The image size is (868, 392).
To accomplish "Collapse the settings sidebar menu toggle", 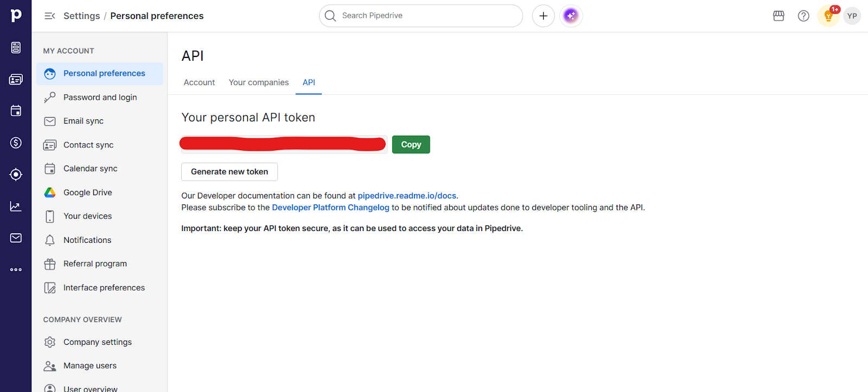I will point(49,16).
